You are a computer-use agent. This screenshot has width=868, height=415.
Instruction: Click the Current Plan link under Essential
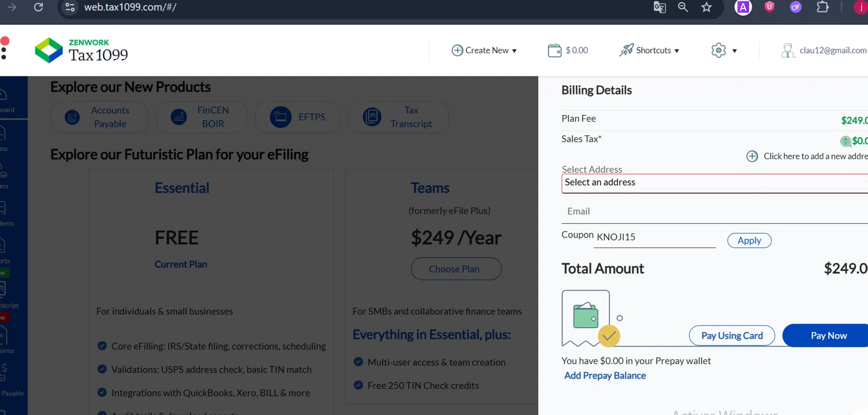pyautogui.click(x=181, y=264)
